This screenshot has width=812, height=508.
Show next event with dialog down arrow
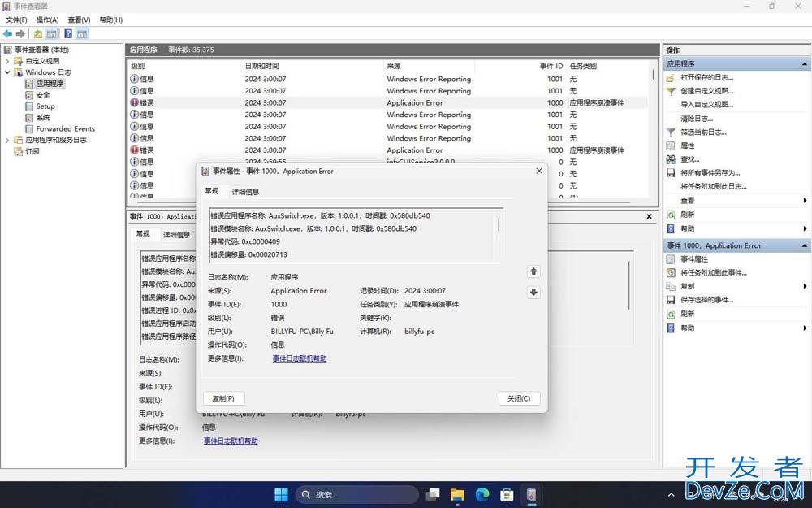[533, 293]
